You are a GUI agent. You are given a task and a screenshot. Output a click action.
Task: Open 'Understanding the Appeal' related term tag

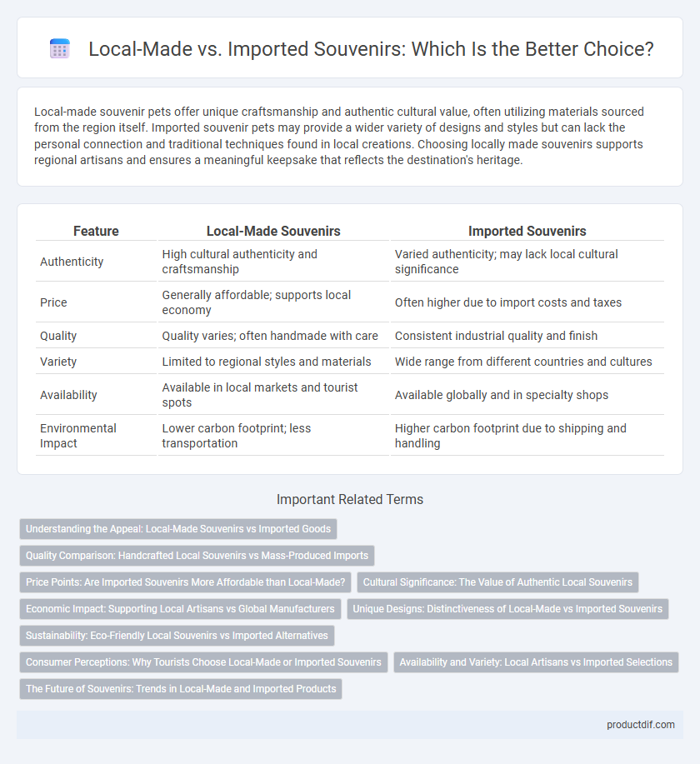point(178,529)
